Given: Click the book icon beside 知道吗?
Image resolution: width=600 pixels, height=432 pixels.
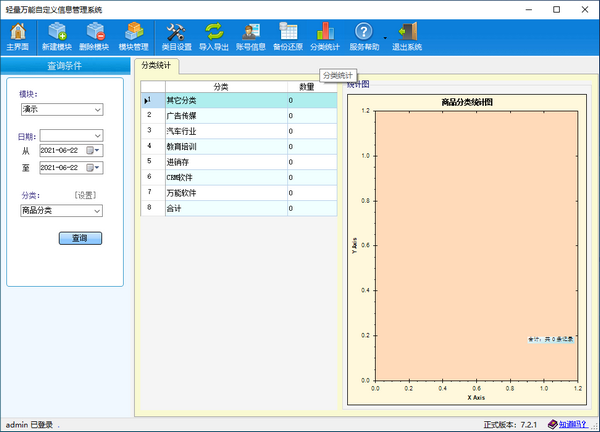Looking at the screenshot, I should [x=553, y=424].
